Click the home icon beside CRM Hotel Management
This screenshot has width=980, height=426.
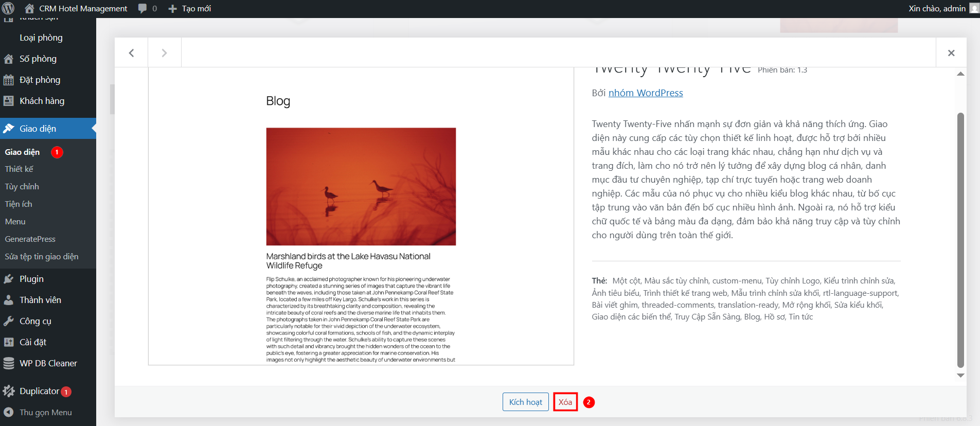tap(29, 8)
